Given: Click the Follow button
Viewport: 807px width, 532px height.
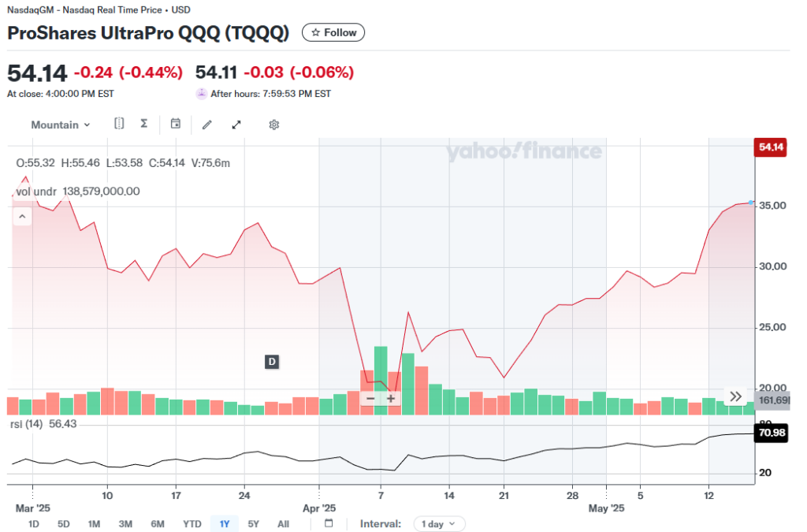Looking at the screenshot, I should [333, 32].
